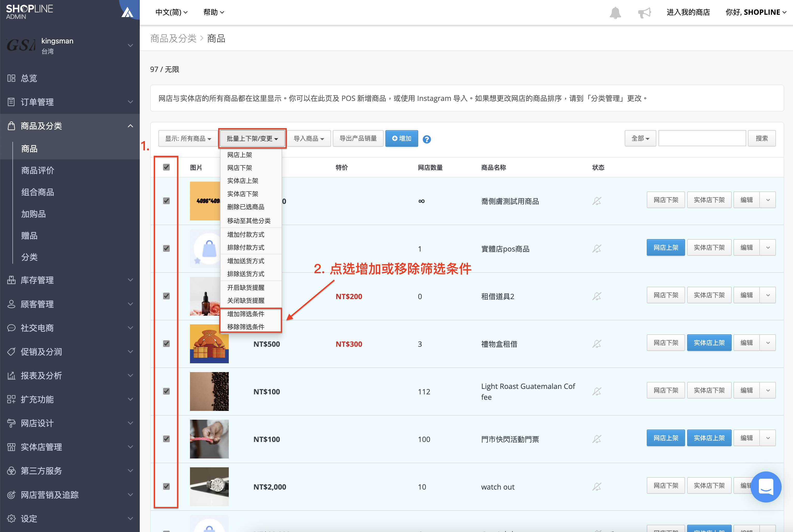Click the 设定 settings gear icon
The height and width of the screenshot is (532, 793).
11,519
